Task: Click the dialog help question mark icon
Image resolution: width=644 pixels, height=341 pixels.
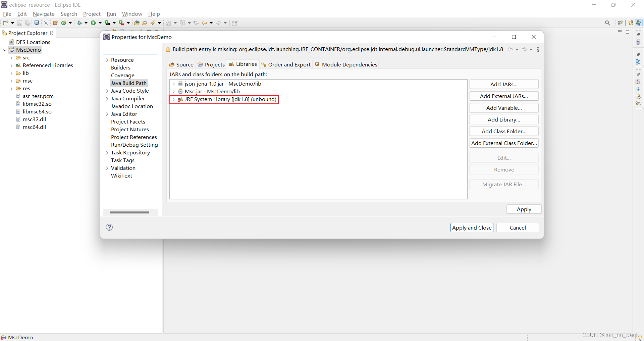Action: pyautogui.click(x=109, y=227)
